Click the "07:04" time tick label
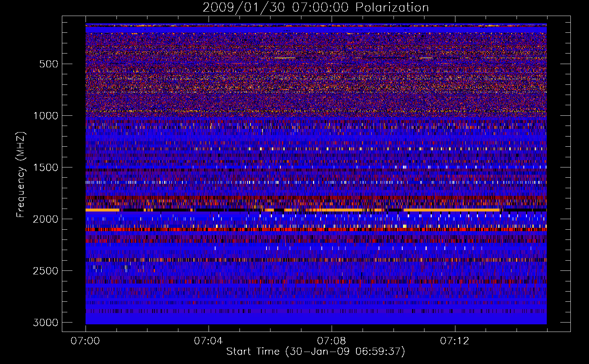The image size is (589, 364). tap(209, 341)
